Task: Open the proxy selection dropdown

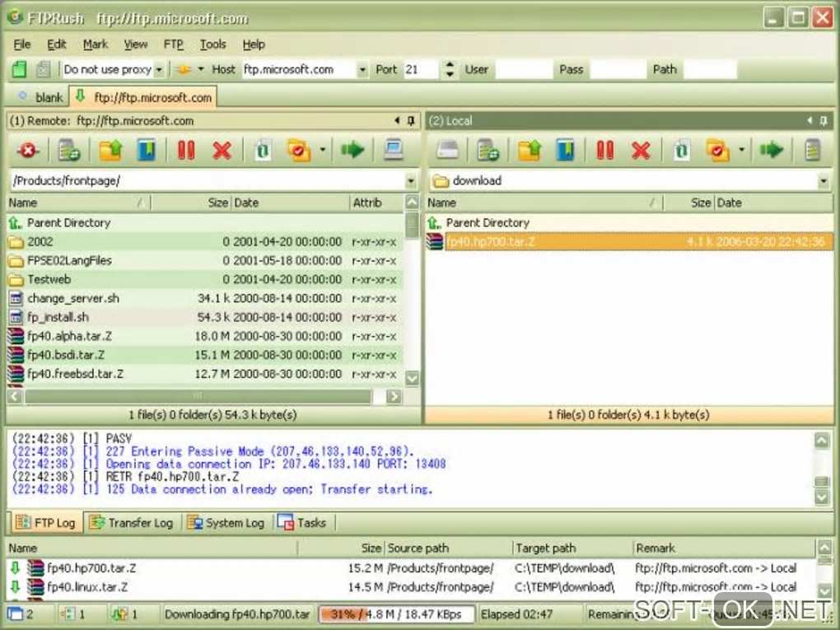Action: coord(159,70)
